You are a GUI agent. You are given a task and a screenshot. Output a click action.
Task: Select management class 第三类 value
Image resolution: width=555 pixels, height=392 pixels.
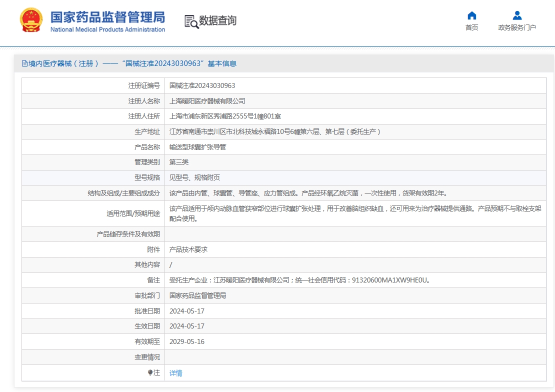(x=178, y=162)
